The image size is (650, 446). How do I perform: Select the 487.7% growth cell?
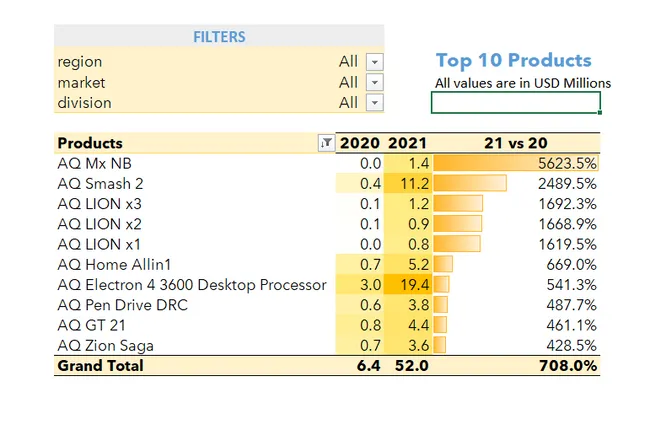click(x=516, y=305)
